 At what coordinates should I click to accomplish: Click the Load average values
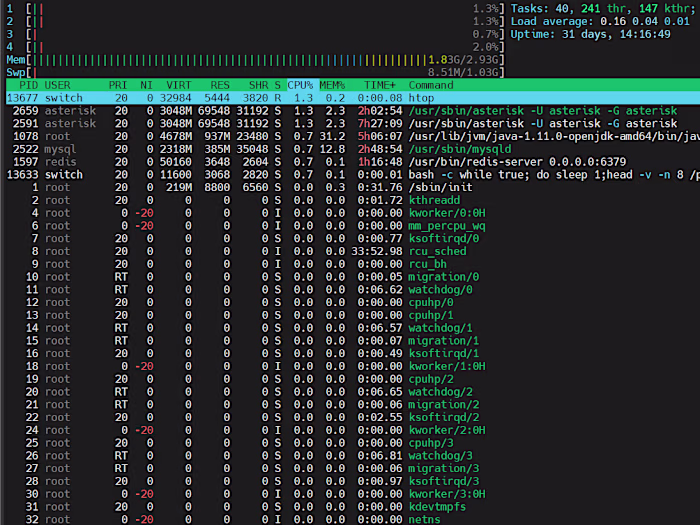click(645, 21)
